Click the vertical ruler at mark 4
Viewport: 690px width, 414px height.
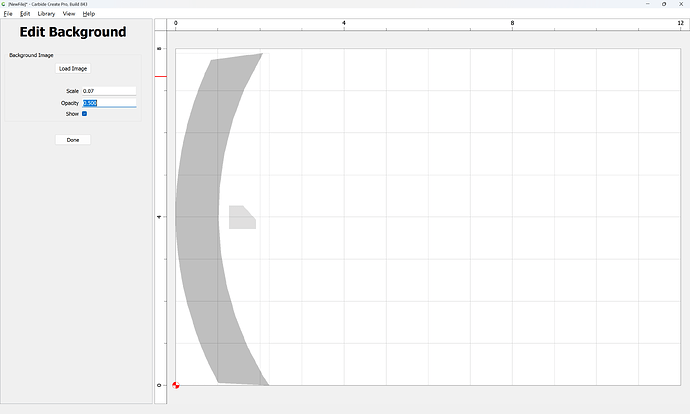(161, 217)
